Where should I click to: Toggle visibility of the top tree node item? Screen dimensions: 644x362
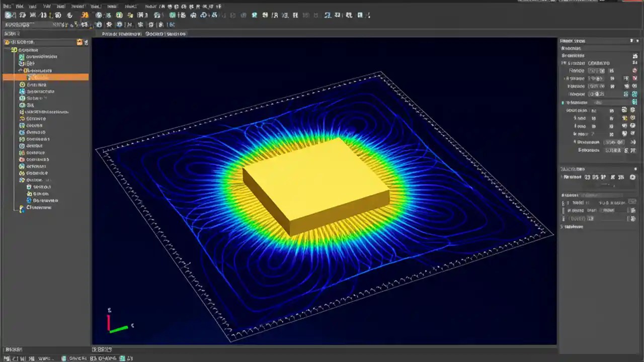click(x=79, y=42)
